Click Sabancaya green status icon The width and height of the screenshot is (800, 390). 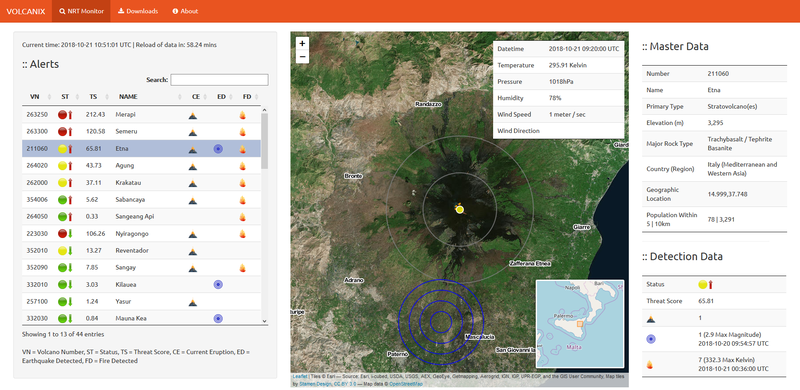[x=62, y=200]
